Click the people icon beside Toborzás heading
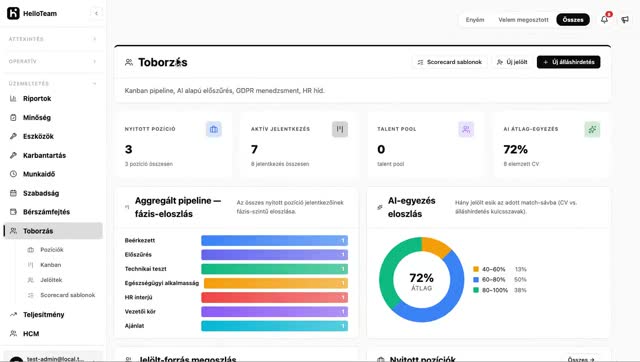This screenshot has width=640, height=362. (x=129, y=62)
